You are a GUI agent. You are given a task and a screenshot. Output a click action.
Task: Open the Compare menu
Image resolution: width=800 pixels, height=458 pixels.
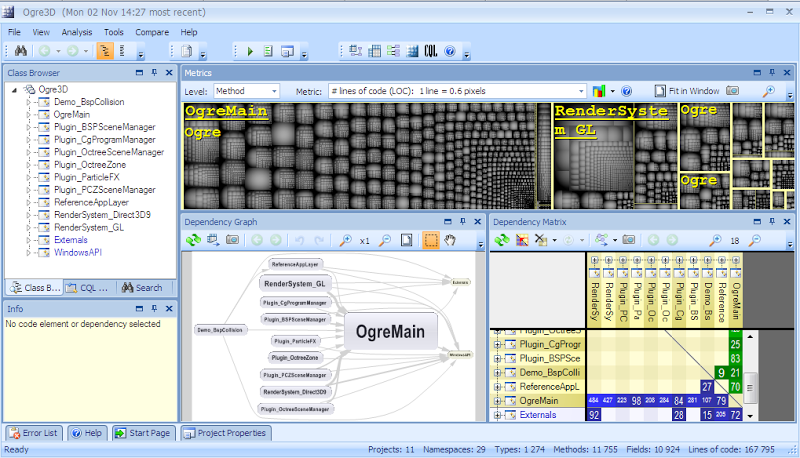pos(152,32)
